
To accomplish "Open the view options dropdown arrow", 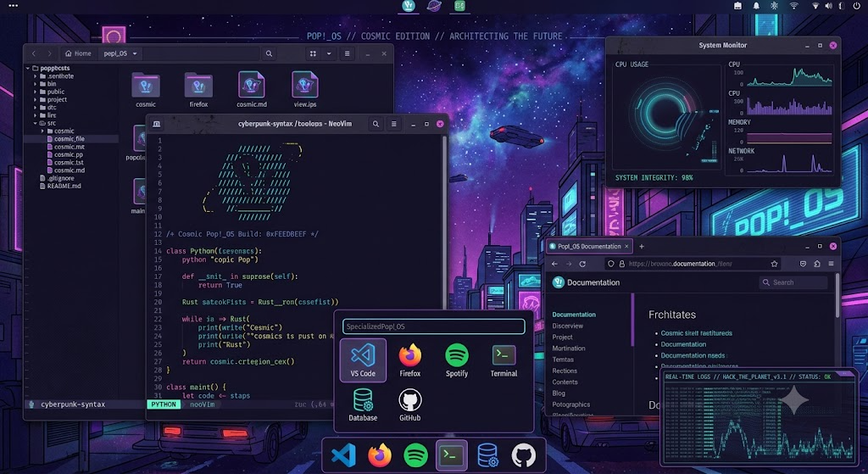I will tap(329, 53).
